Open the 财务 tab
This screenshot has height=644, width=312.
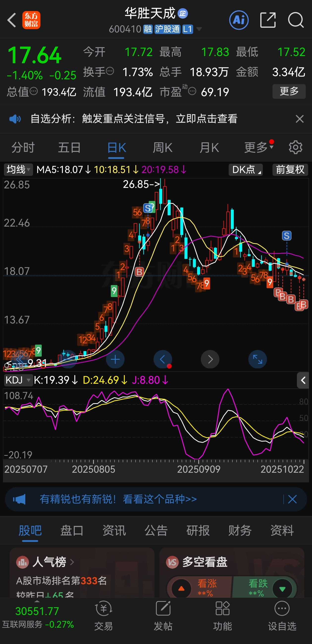(240, 530)
